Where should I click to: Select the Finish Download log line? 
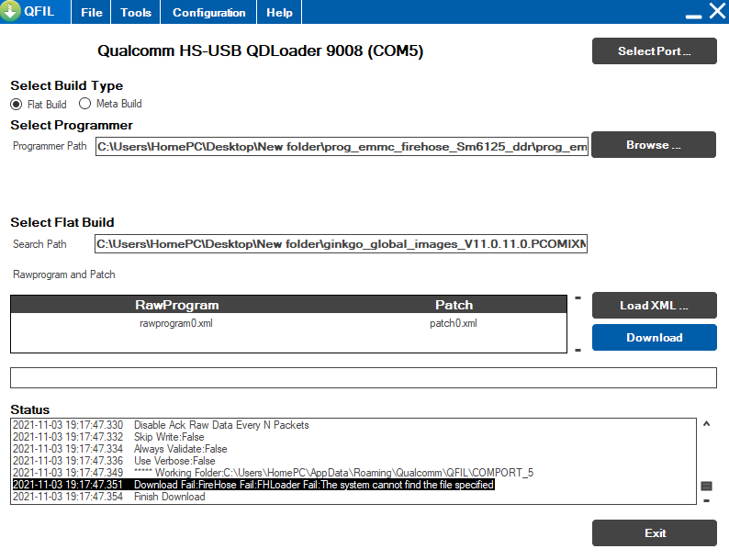(108, 497)
